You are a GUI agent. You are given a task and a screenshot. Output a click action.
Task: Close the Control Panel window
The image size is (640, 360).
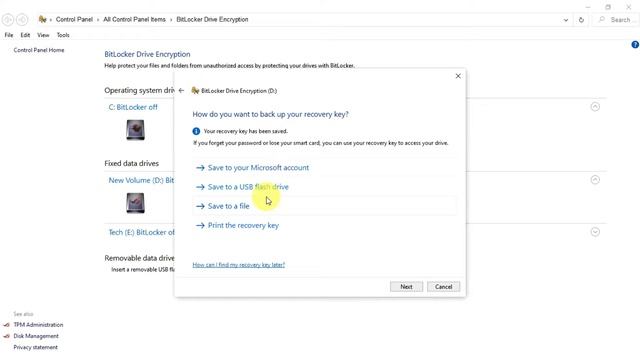[629, 7]
